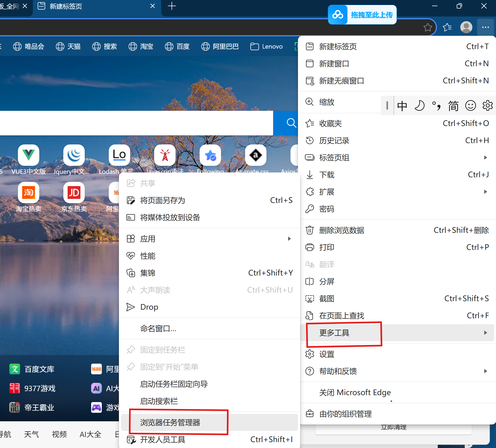The width and height of the screenshot is (496, 448).
Task: Click the Baidu Netdisk upload icon
Action: (338, 14)
